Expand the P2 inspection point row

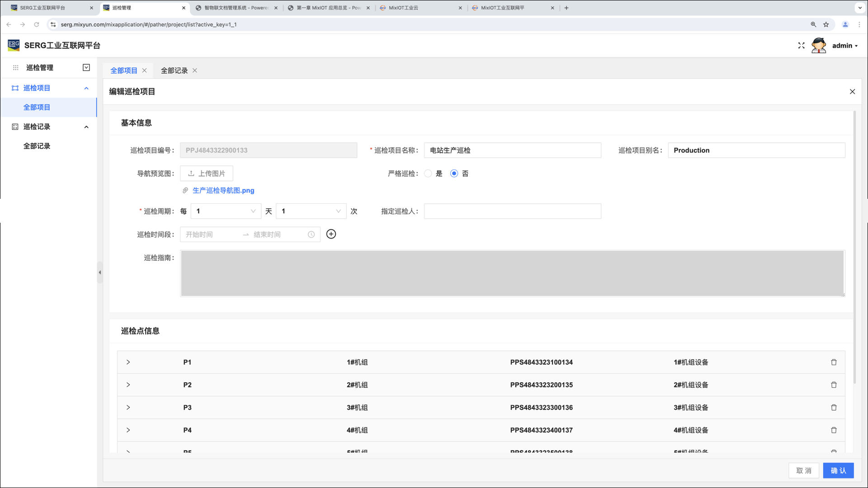(128, 385)
